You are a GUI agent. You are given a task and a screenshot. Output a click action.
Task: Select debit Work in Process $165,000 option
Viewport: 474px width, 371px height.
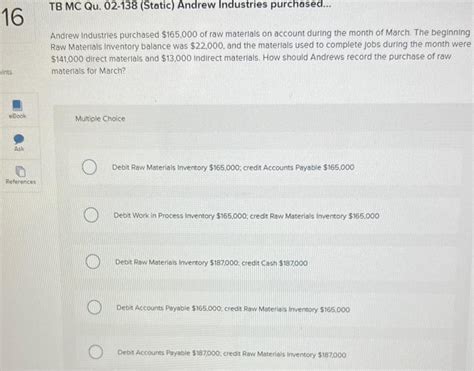click(x=91, y=215)
